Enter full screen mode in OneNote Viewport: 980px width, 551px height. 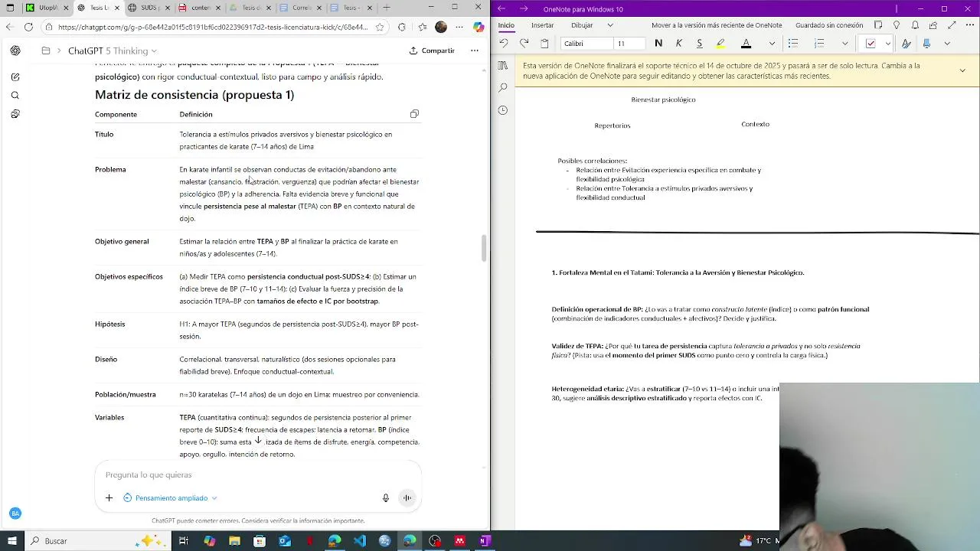coord(952,25)
